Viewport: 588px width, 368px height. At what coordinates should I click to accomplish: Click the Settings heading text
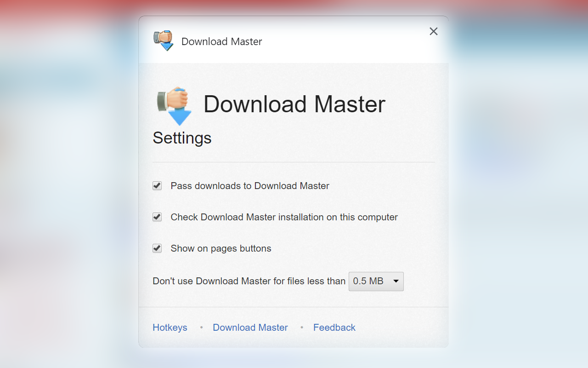[182, 138]
